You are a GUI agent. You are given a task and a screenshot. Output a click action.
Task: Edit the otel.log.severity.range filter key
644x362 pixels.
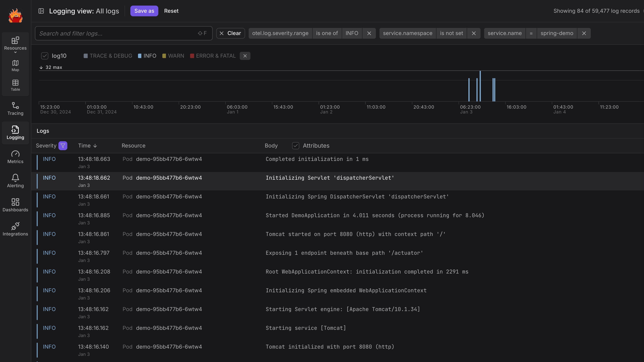pos(280,33)
